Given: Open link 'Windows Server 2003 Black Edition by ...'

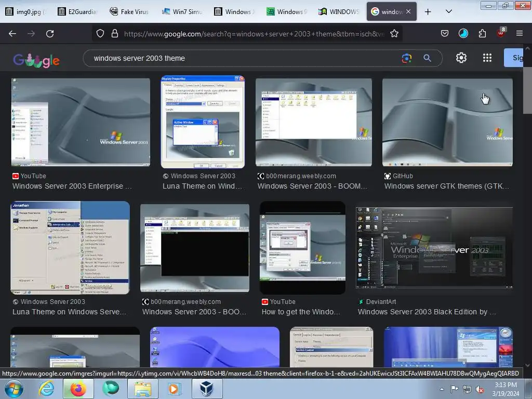Looking at the screenshot, I should coord(427,312).
